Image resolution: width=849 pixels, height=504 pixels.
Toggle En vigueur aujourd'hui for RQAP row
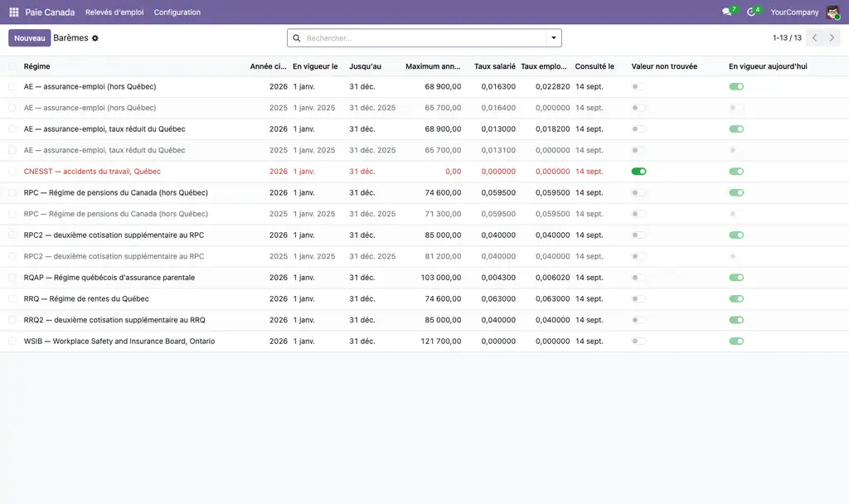pos(736,278)
